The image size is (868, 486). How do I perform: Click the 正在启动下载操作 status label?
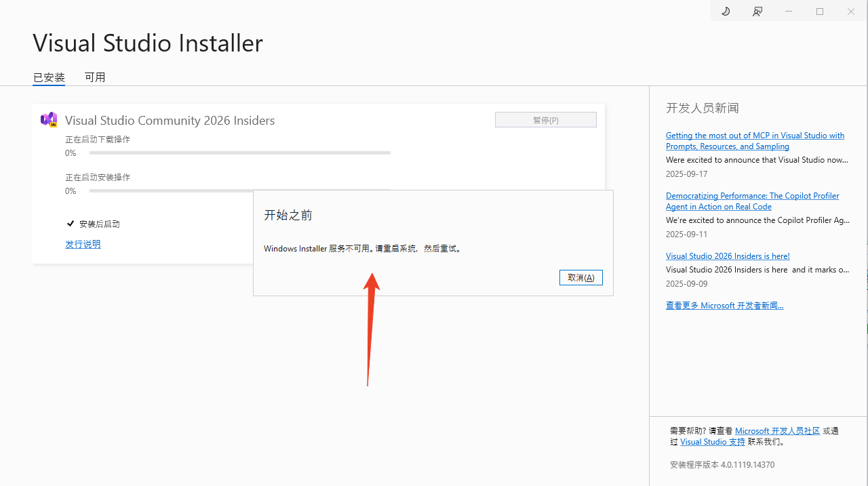[x=98, y=140]
